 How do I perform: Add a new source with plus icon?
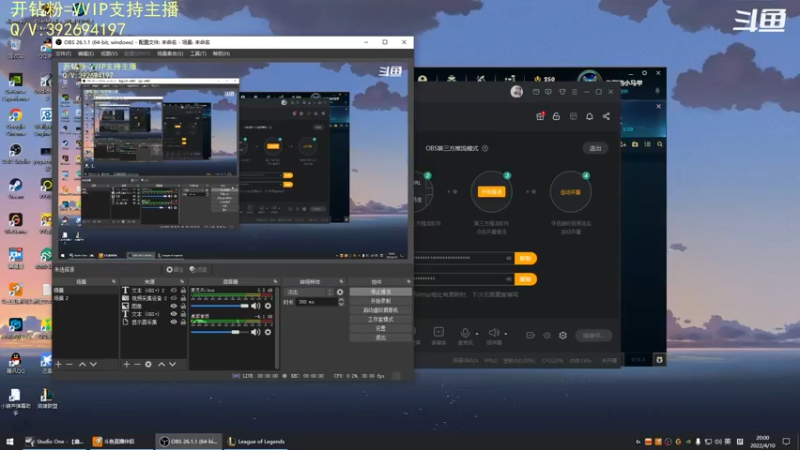pyautogui.click(x=127, y=364)
